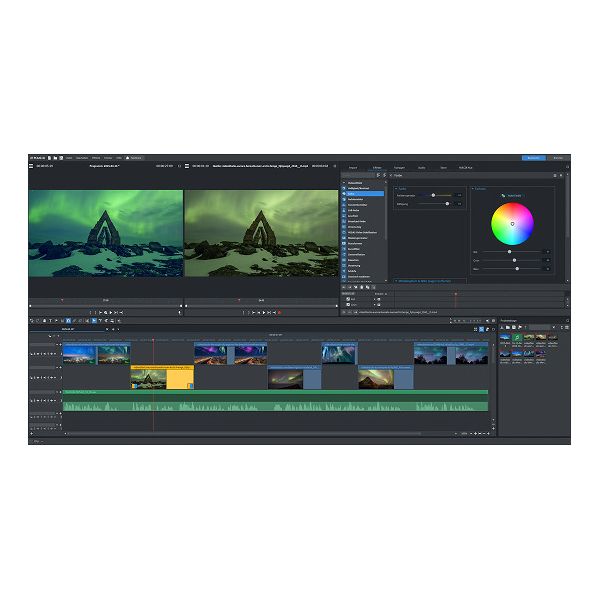Image resolution: width=600 pixels, height=600 pixels.
Task: Click the T title icon in the timeline toolbar
Action: click(50, 321)
